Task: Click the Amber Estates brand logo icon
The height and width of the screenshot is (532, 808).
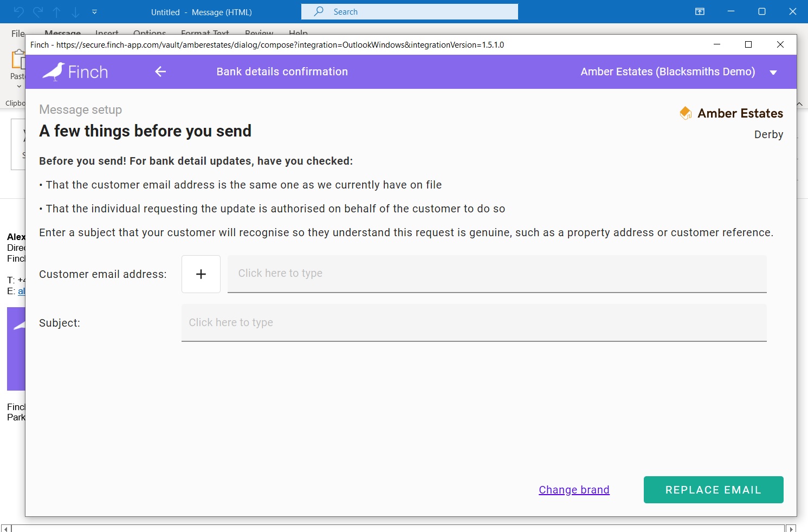Action: tap(686, 113)
